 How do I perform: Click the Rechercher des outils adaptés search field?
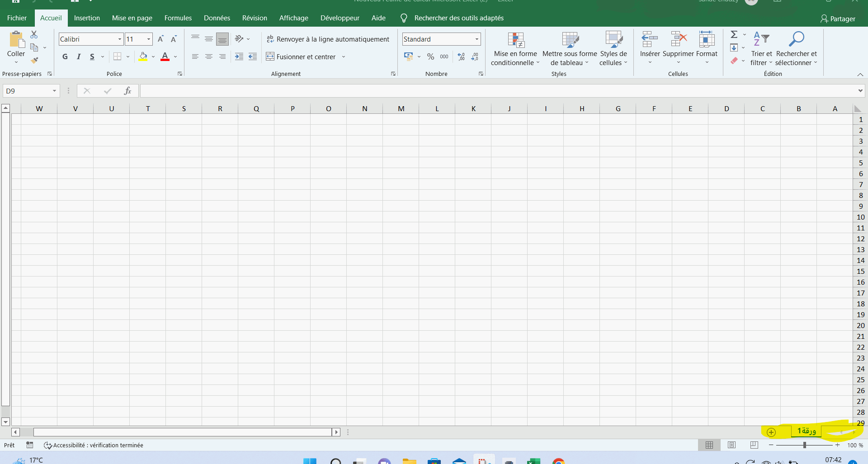click(x=458, y=18)
